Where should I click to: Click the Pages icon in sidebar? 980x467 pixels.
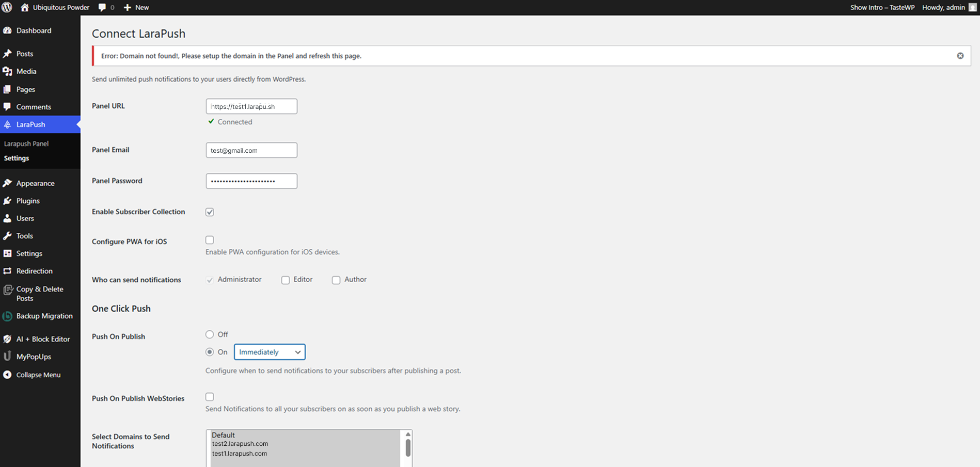click(7, 89)
